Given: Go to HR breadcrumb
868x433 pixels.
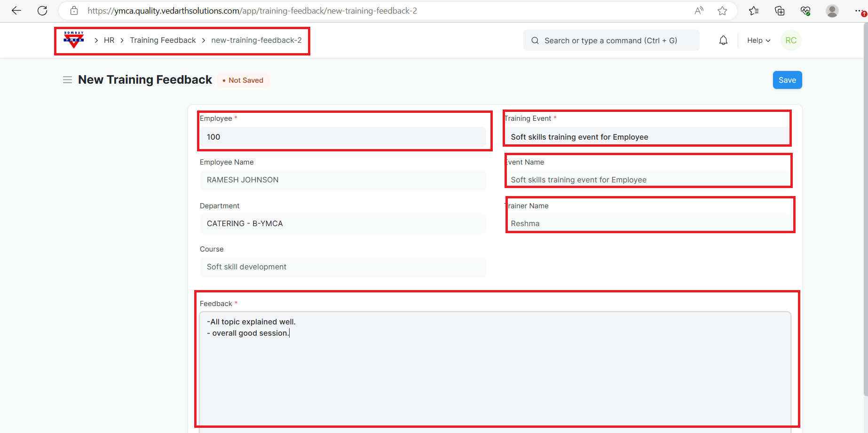Looking at the screenshot, I should click(109, 40).
